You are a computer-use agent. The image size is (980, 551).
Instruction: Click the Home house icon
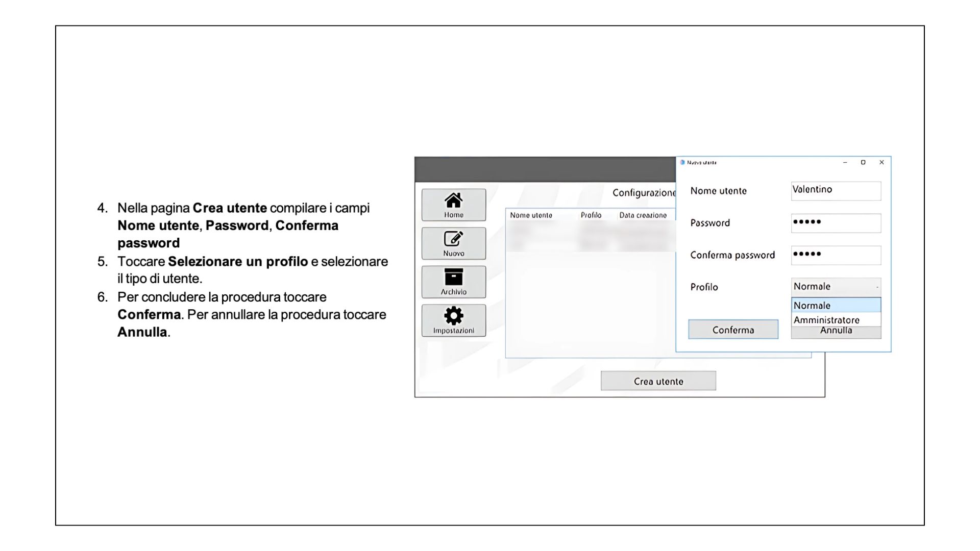[453, 200]
